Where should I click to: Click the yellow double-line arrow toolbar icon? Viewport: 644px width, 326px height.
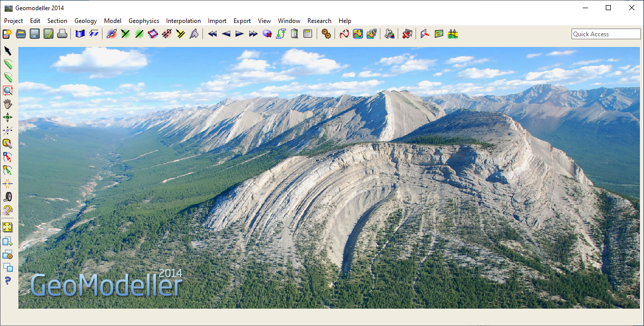click(x=181, y=34)
